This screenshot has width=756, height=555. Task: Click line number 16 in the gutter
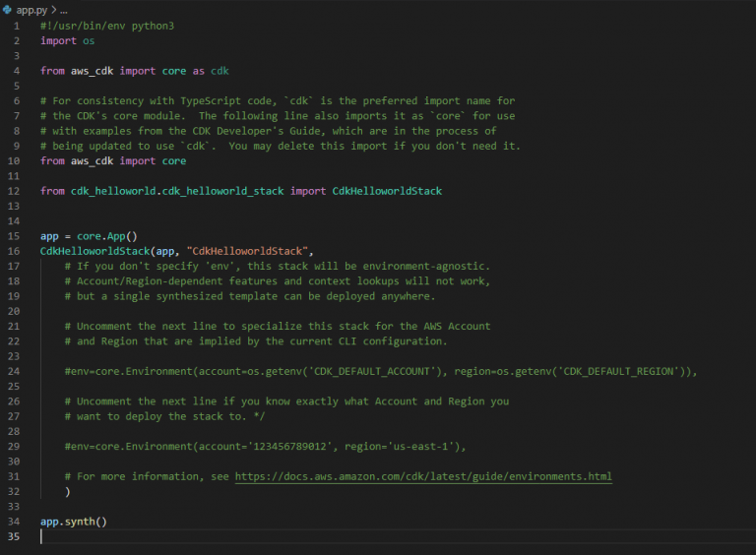tap(14, 251)
